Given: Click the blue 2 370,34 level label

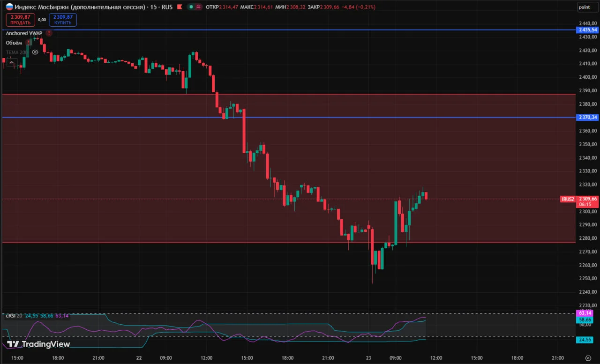Looking at the screenshot, I should (x=588, y=117).
